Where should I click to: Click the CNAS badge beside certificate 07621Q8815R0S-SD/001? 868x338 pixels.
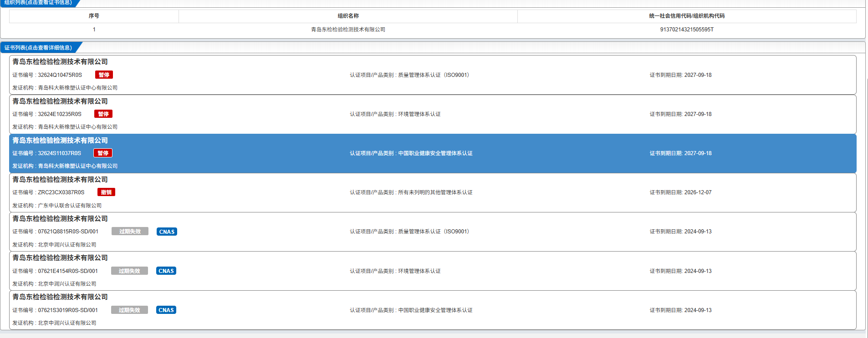[167, 232]
